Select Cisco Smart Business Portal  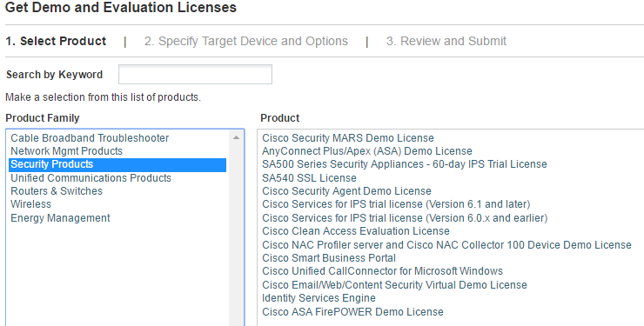(x=329, y=258)
